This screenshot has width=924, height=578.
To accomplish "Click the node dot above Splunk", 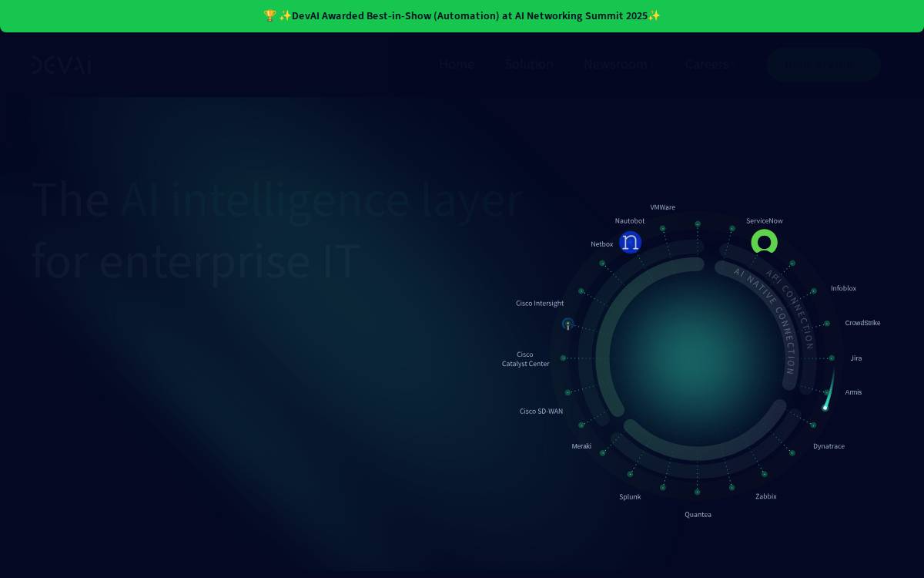I will point(630,474).
